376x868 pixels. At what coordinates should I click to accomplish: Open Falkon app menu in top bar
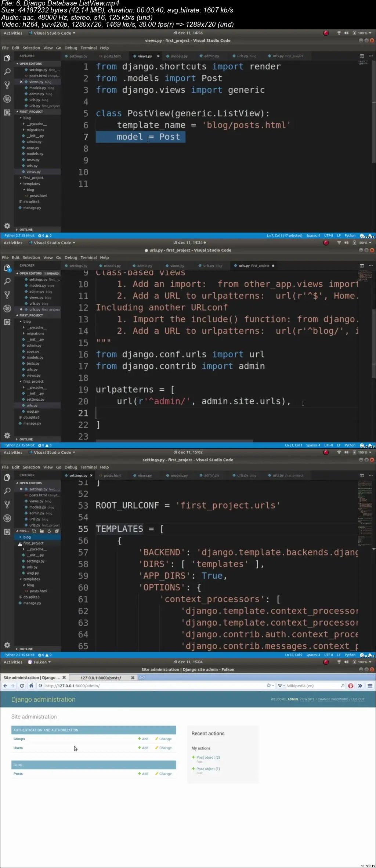39,662
